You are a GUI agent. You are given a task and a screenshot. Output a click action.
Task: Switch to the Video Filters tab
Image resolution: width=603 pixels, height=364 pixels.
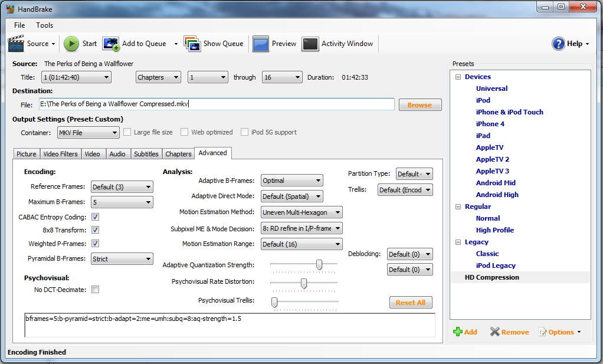[60, 154]
